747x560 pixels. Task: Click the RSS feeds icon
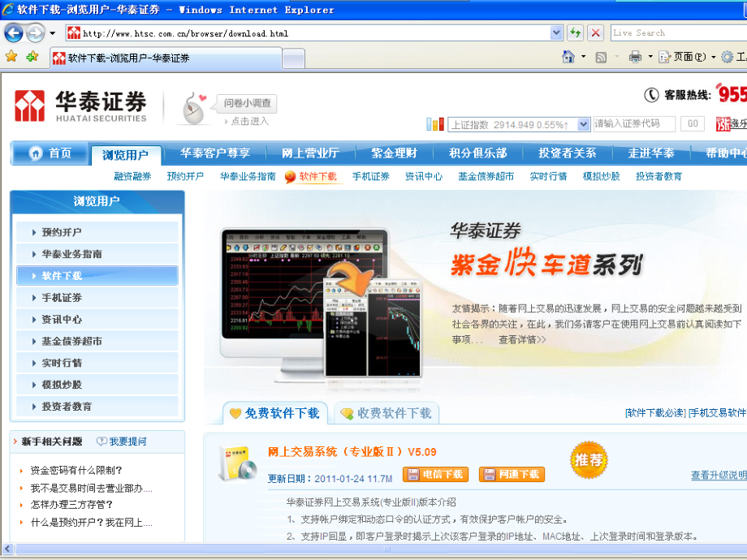[x=601, y=57]
